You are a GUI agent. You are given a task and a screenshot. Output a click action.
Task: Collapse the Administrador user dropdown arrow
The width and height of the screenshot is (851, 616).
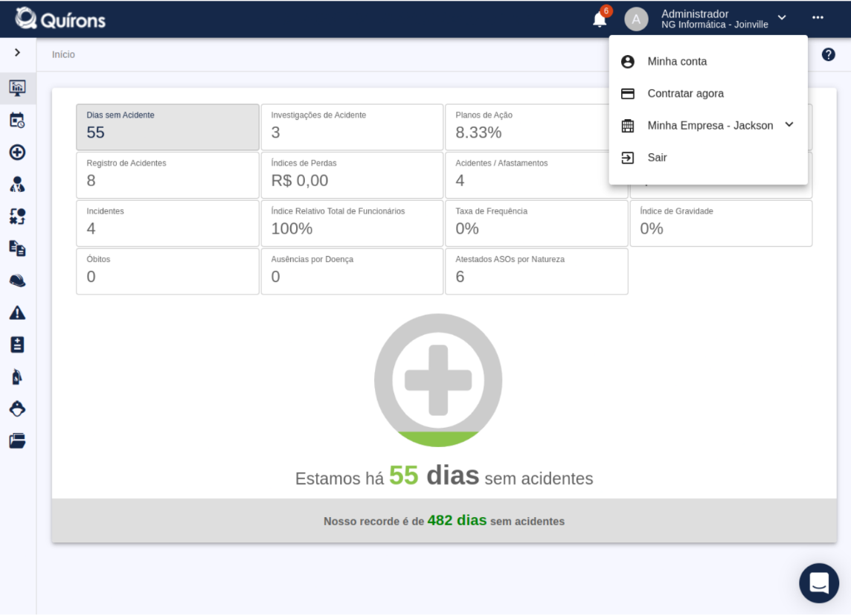(x=782, y=18)
